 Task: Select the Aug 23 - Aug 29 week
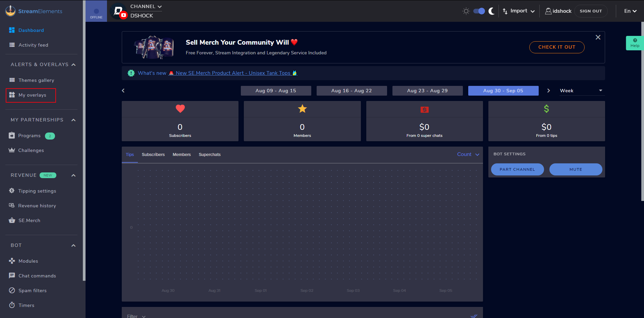click(428, 91)
